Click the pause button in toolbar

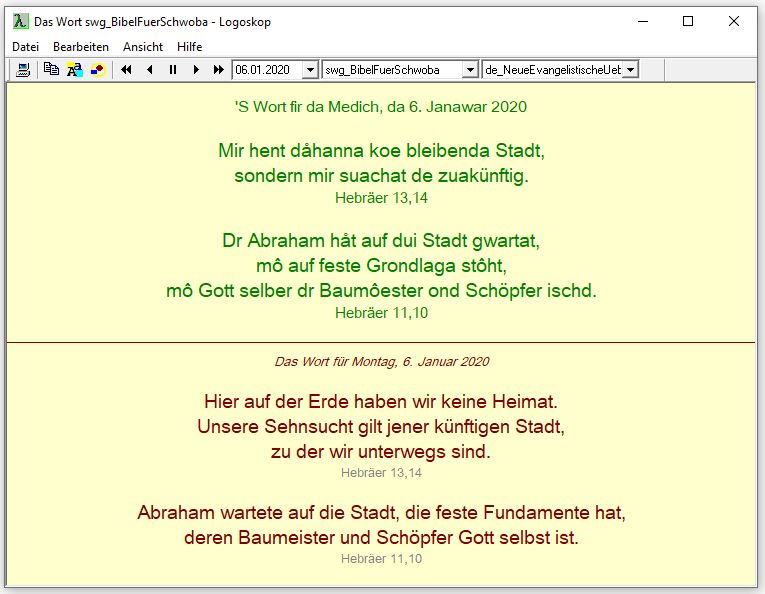click(x=173, y=70)
